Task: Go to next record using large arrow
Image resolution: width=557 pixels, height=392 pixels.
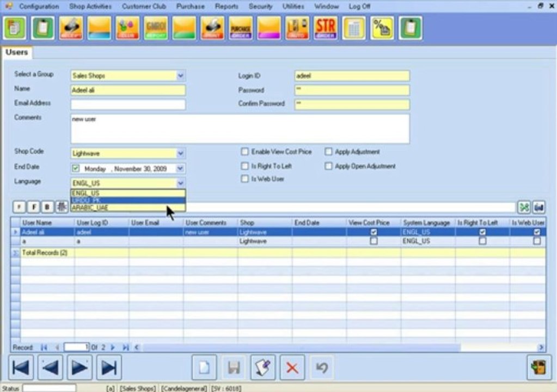Action: [79, 367]
